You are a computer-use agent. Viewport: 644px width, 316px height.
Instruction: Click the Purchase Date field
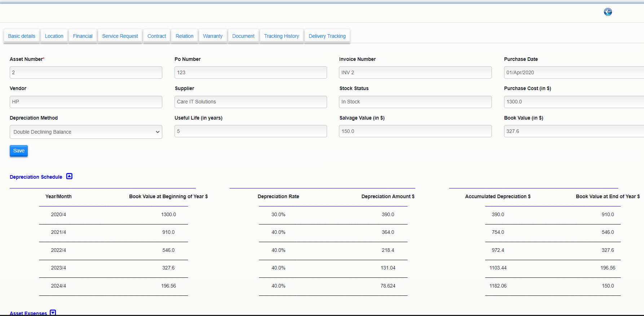(574, 72)
